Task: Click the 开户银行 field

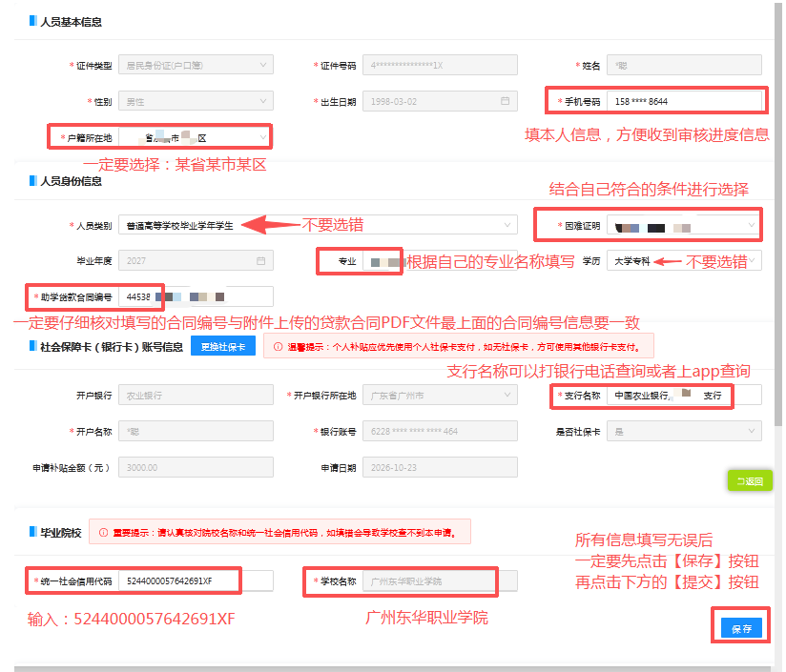Action: (196, 395)
